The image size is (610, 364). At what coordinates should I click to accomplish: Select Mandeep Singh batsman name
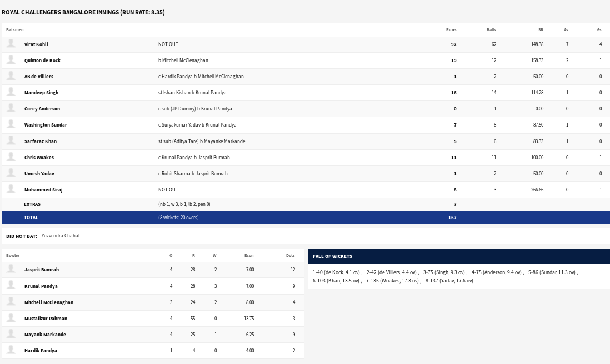[x=41, y=93]
